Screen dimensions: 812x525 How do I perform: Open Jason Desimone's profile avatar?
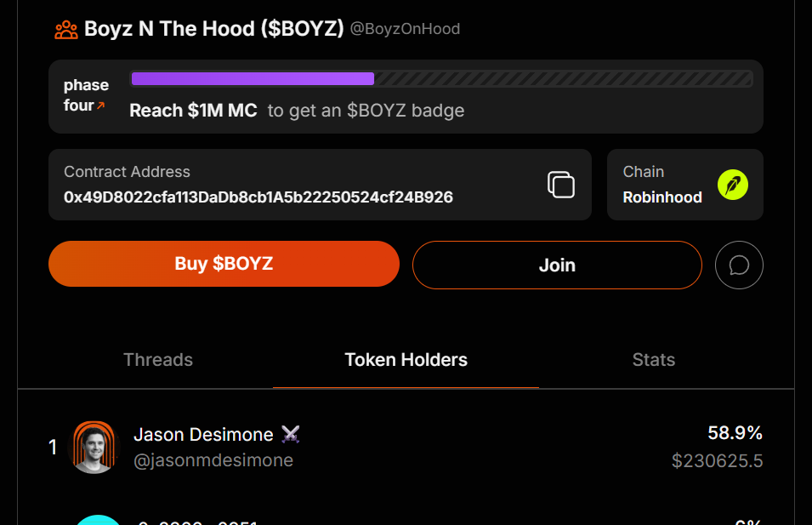point(94,448)
